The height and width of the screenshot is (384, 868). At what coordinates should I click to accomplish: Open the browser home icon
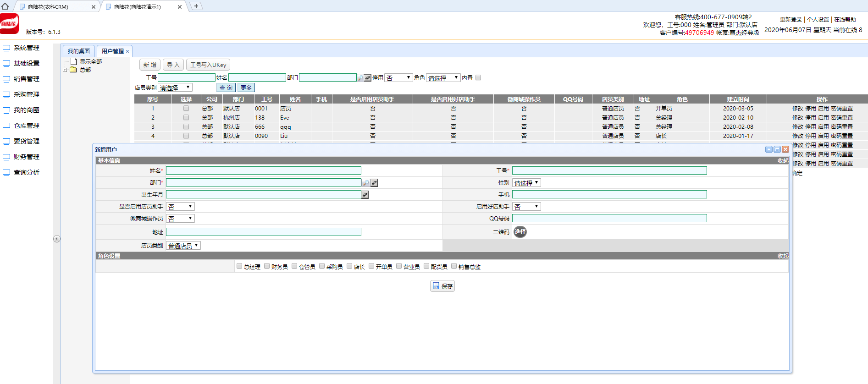click(6, 6)
